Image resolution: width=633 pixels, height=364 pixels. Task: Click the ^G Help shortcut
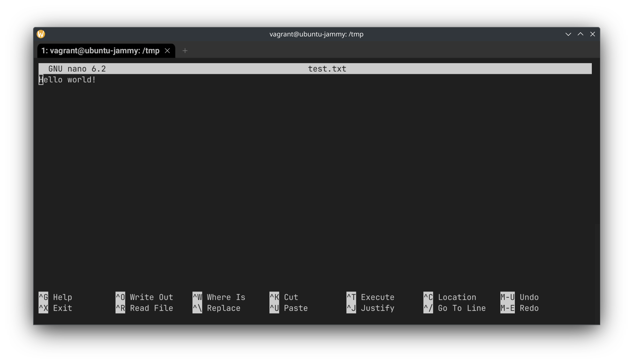(56, 297)
